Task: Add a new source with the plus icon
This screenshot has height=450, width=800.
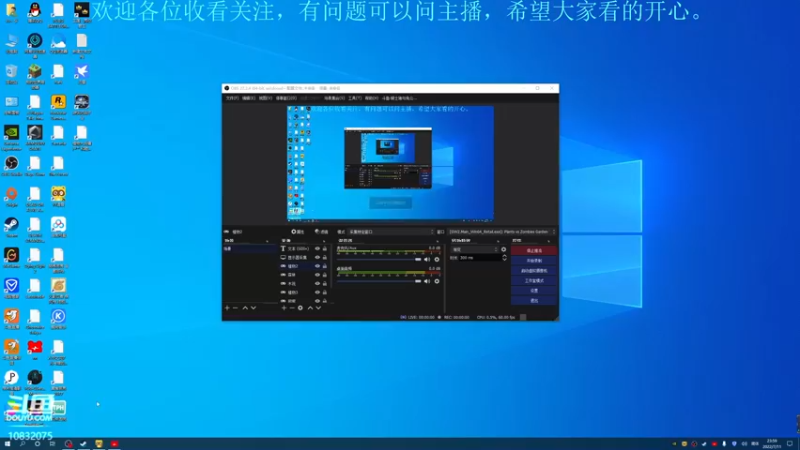Action: pos(284,308)
